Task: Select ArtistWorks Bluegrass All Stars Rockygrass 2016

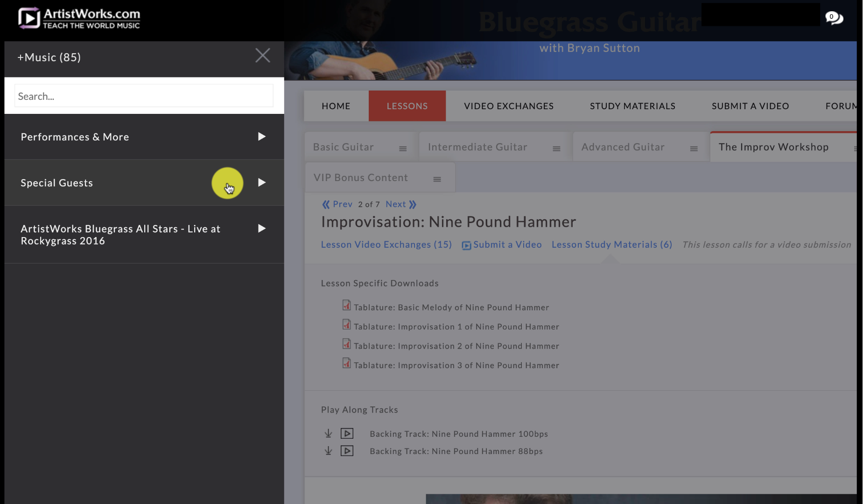Action: (x=144, y=235)
